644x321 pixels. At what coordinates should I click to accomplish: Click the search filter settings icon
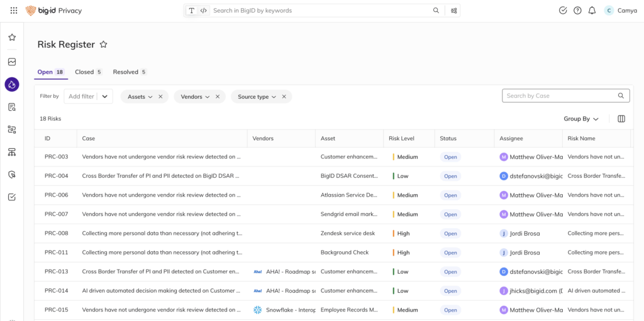click(454, 11)
